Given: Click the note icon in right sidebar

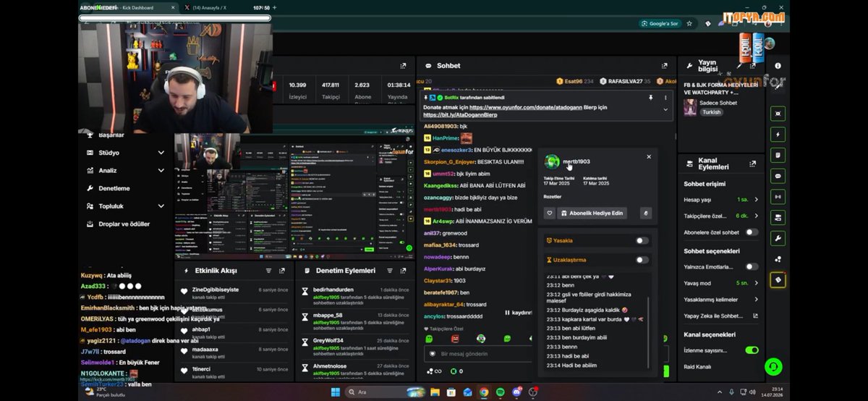Looking at the screenshot, I should tap(778, 155).
